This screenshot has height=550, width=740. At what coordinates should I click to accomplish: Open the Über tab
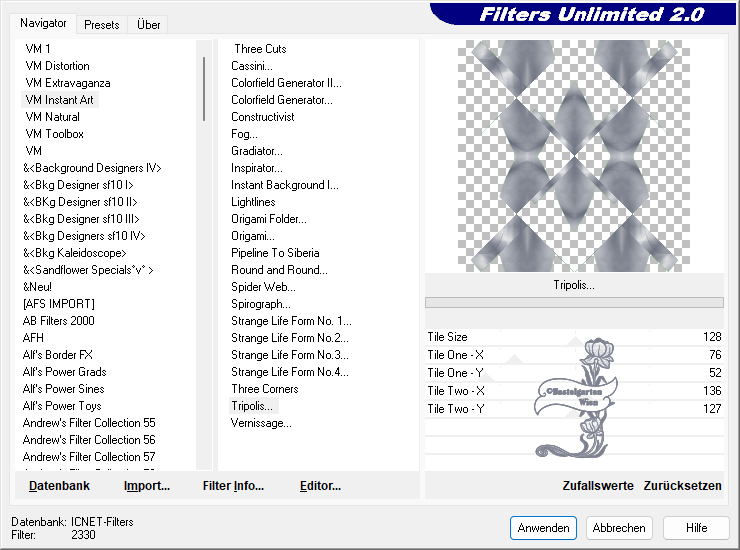coord(148,25)
